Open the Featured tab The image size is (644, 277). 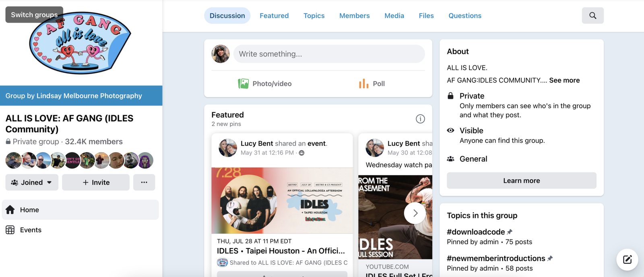(274, 16)
